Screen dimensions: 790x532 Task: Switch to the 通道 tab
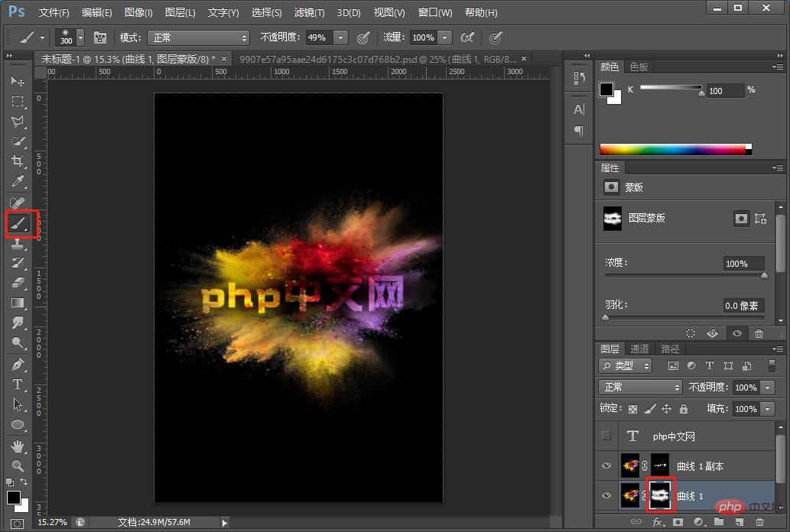(x=639, y=349)
